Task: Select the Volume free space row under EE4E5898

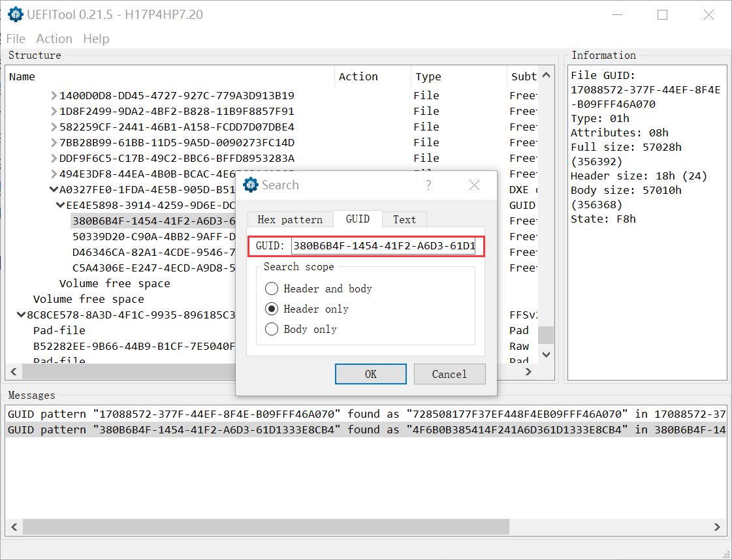Action: click(114, 284)
